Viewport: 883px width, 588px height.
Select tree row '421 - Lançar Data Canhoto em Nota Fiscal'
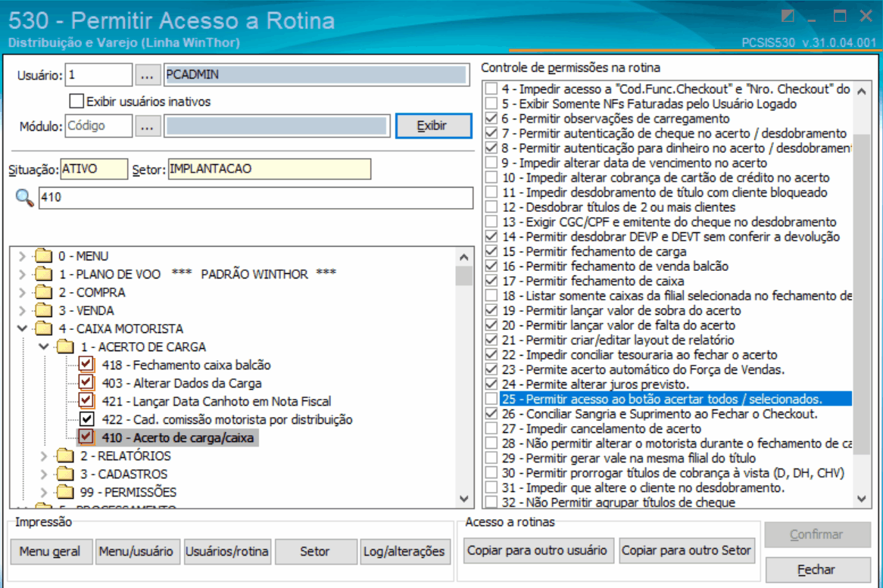217,401
